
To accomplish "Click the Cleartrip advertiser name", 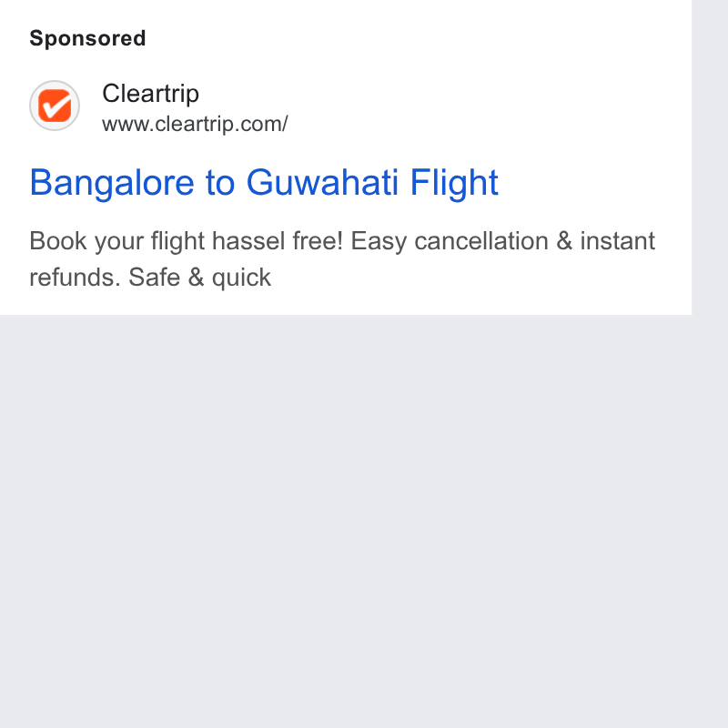I will pos(150,94).
